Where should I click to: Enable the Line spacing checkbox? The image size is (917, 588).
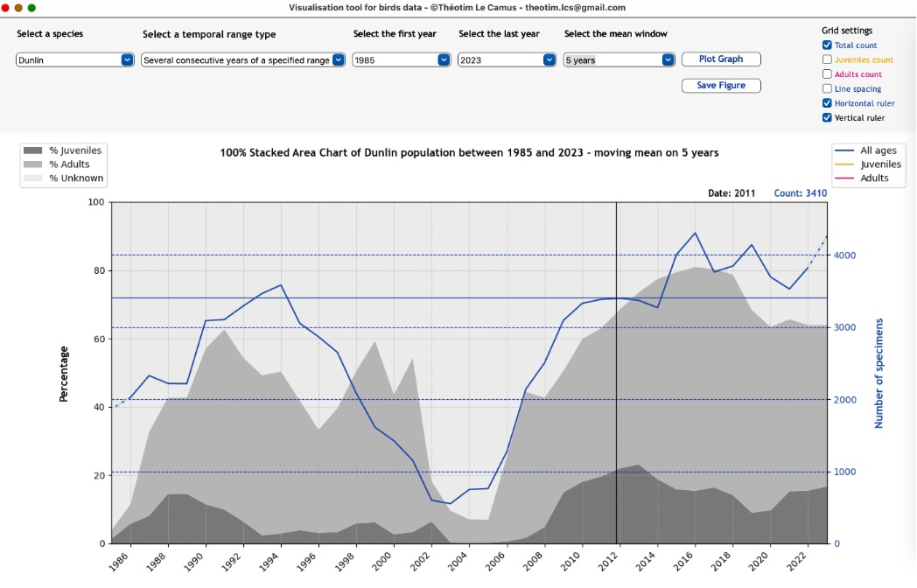827,89
